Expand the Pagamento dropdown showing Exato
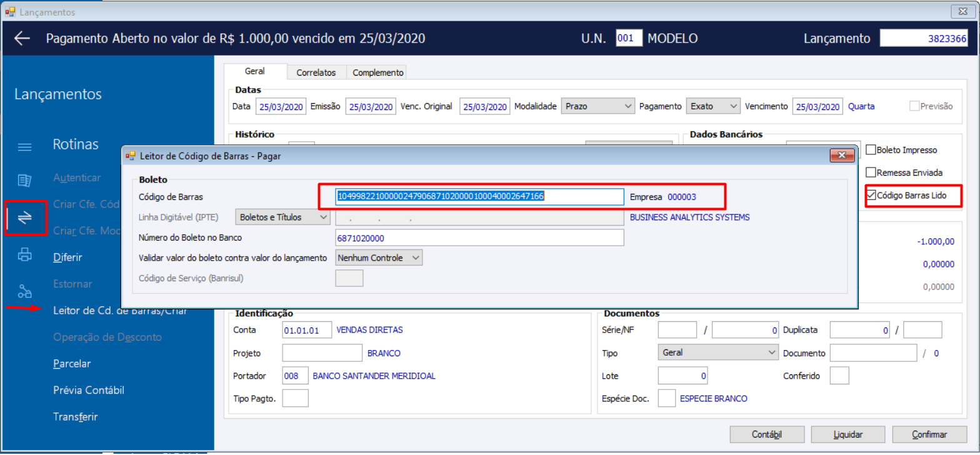 713,106
